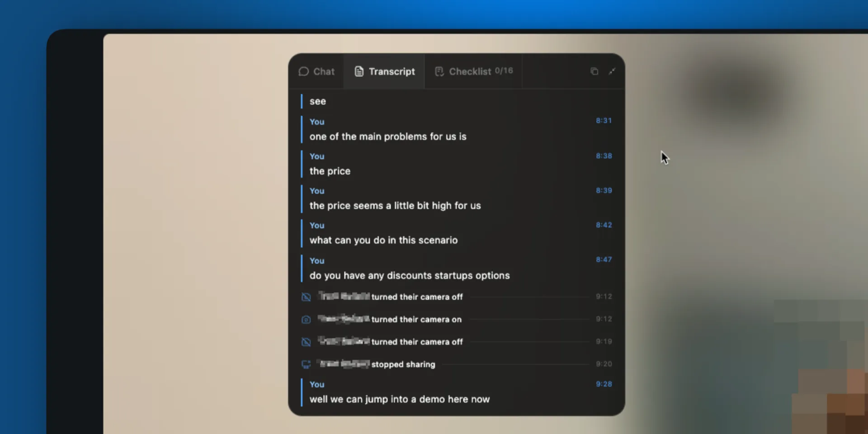Click the 'You' speaker label at 9:28
This screenshot has width=868, height=434.
pos(317,385)
